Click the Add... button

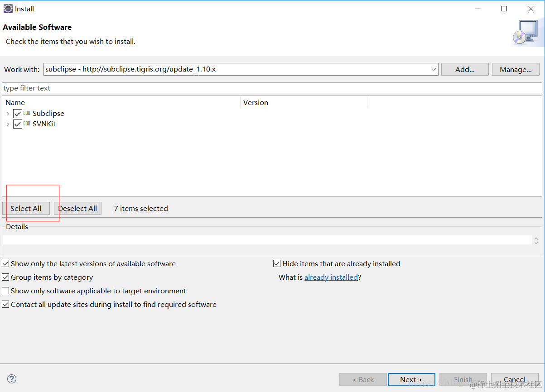(465, 69)
